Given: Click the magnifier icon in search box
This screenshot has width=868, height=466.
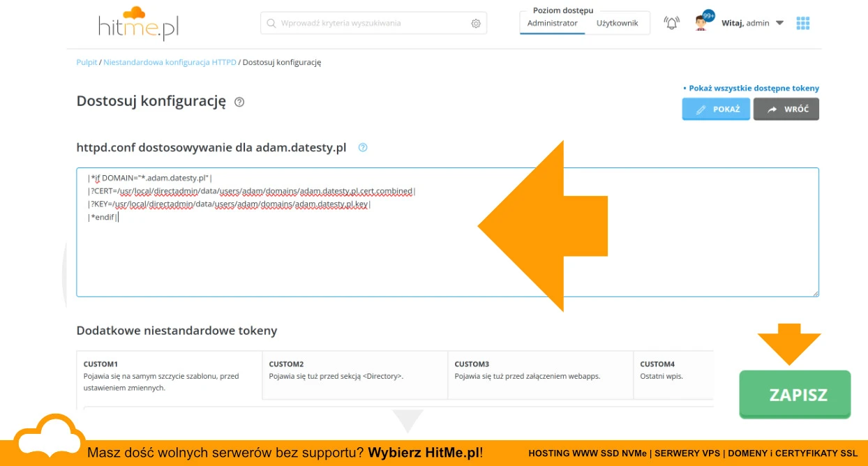Looking at the screenshot, I should pyautogui.click(x=271, y=23).
